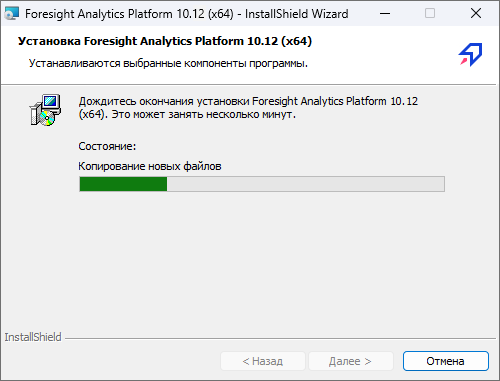Click the disabled Далее > button
The image size is (500, 381).
[351, 361]
